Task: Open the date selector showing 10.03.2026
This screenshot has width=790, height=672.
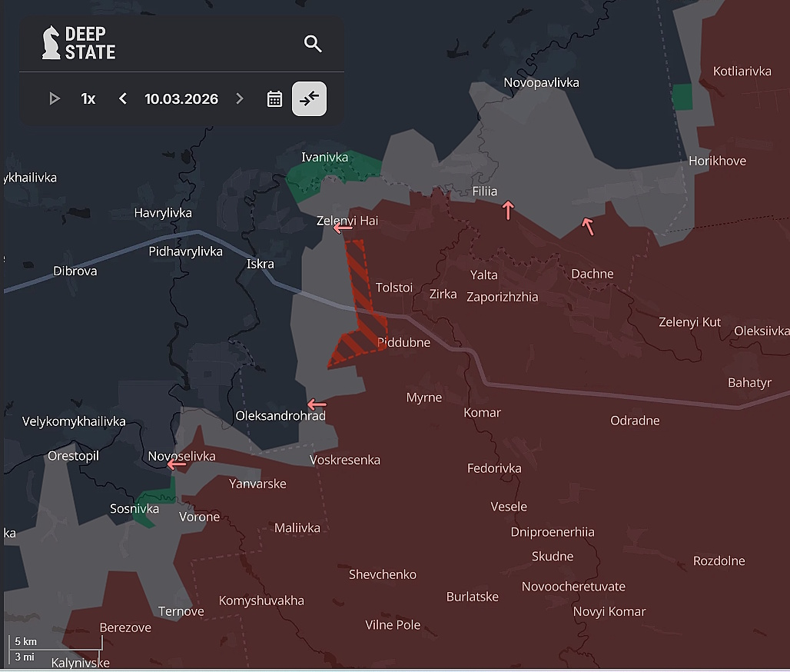Action: pos(181,98)
